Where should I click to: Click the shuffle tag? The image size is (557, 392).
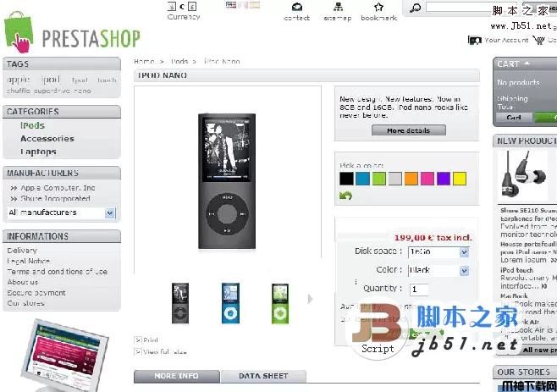pos(19,91)
